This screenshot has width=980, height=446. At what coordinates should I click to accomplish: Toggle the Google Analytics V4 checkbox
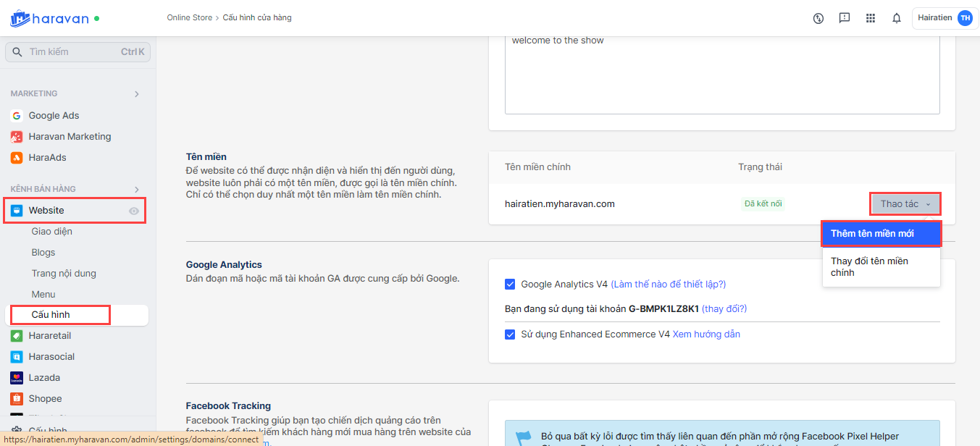[510, 285]
